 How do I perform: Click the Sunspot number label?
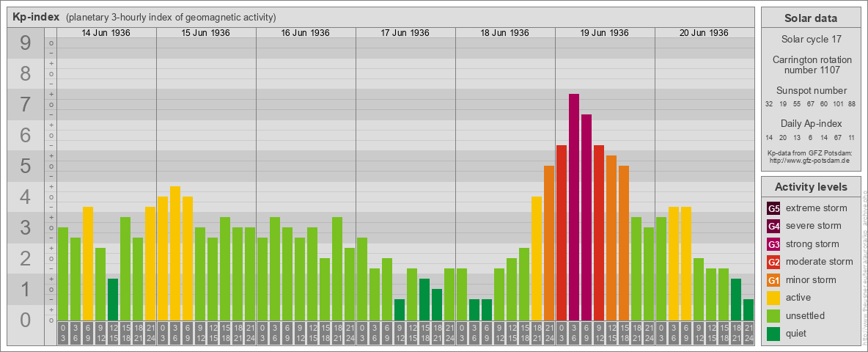(811, 91)
